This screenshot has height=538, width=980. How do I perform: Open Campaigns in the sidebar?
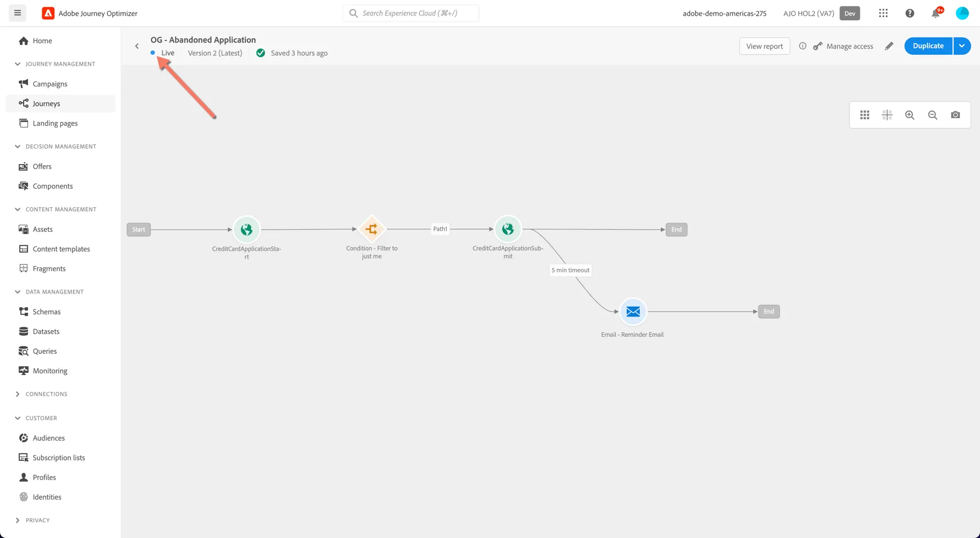60,84
